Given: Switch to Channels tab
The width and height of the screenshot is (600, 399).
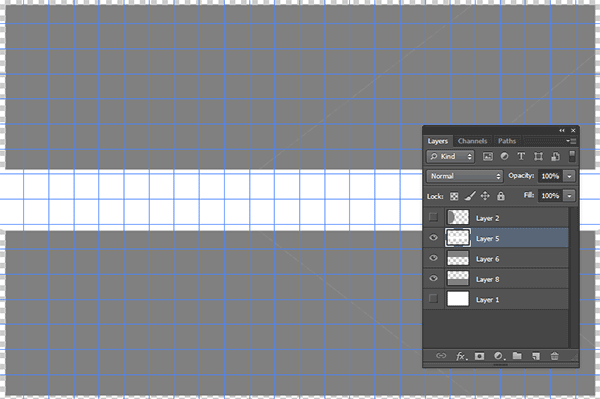Looking at the screenshot, I should (x=473, y=141).
